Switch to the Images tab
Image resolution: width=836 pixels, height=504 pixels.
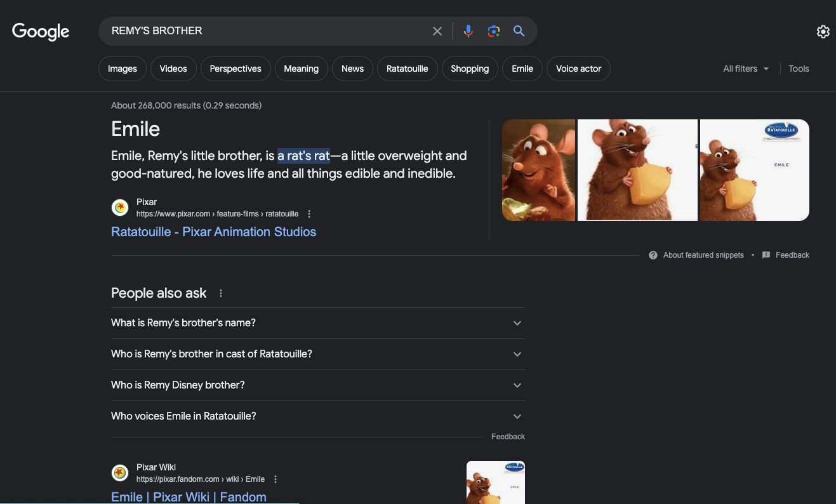click(123, 69)
